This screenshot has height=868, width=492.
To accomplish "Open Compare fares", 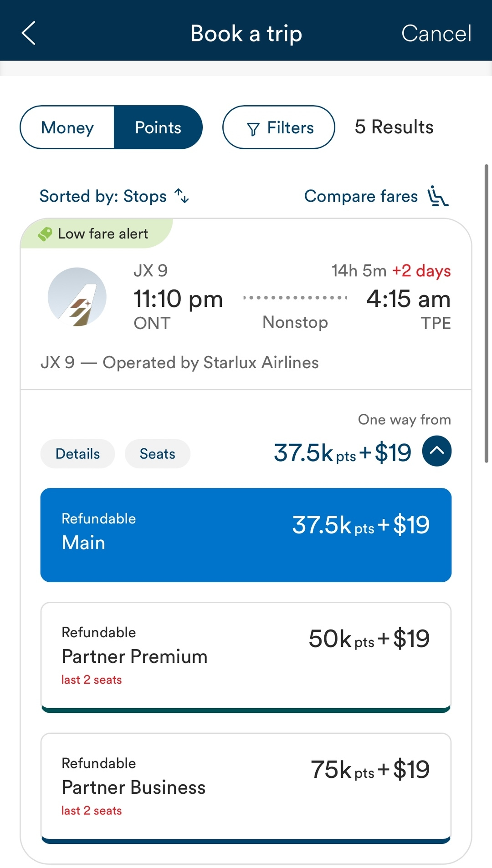I will pyautogui.click(x=361, y=196).
